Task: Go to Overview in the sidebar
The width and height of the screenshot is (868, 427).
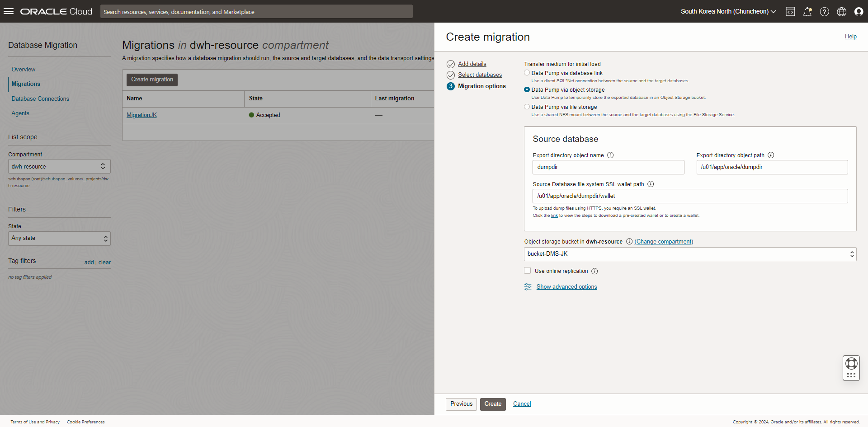Action: (24, 70)
